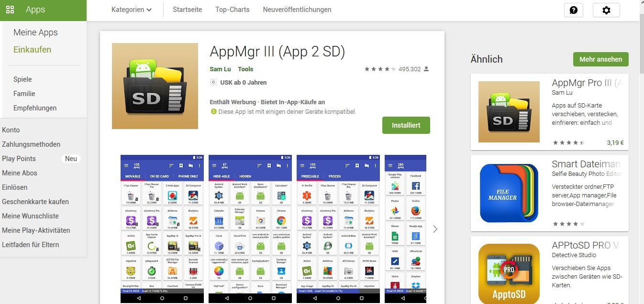The height and width of the screenshot is (304, 644).
Task: Click Geschenkkarte kaufen link
Action: (x=35, y=202)
